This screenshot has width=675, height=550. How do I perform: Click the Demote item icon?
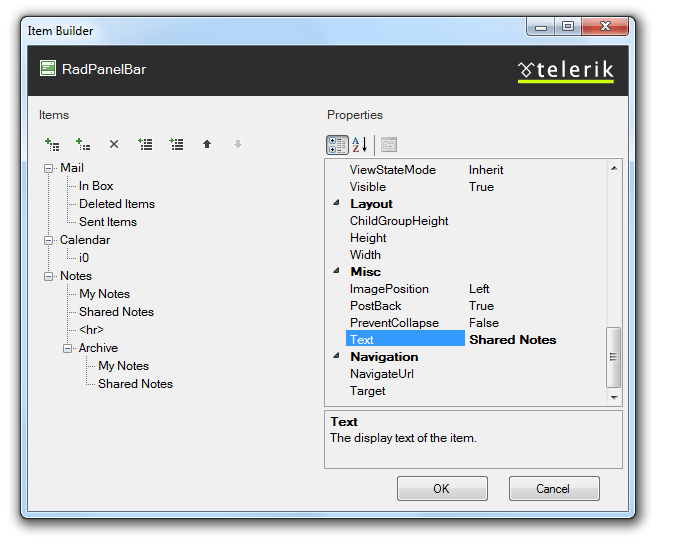click(x=177, y=144)
